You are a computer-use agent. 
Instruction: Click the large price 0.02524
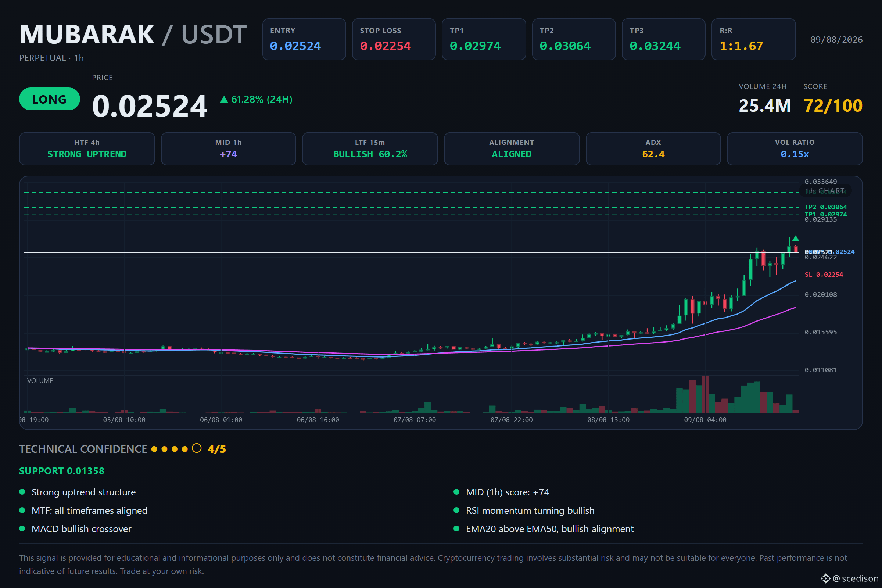point(150,106)
